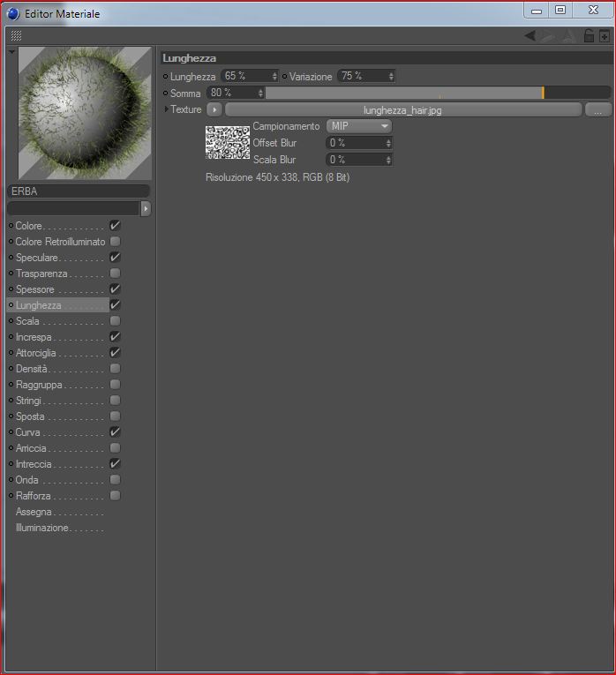Viewport: 616px width, 675px height.
Task: Toggle the Lunghezza channel checkbox
Action: coord(115,304)
